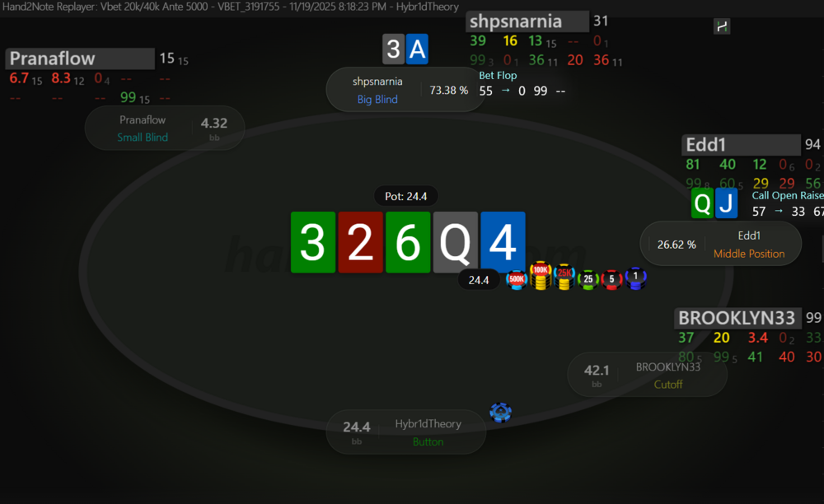Click the red 500K chip stack

coord(517,279)
